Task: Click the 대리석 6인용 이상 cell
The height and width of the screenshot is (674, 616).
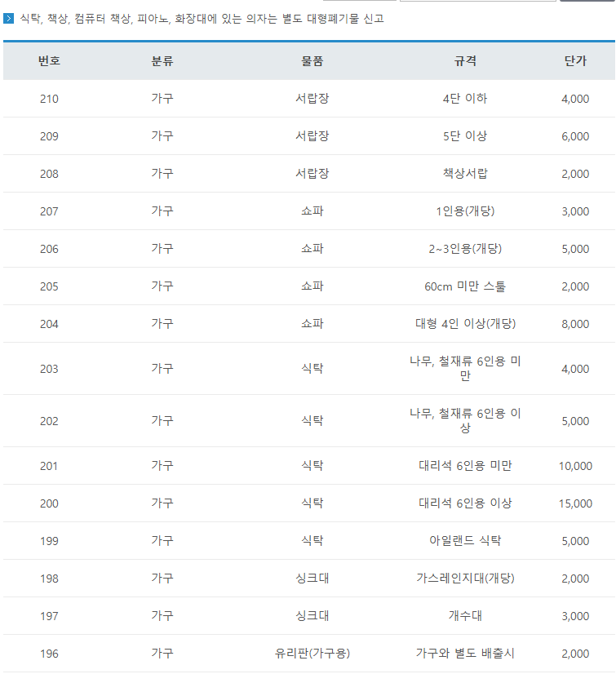Action: point(465,503)
